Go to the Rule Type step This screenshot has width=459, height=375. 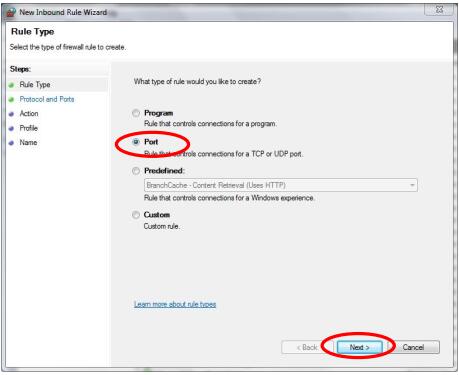35,85
